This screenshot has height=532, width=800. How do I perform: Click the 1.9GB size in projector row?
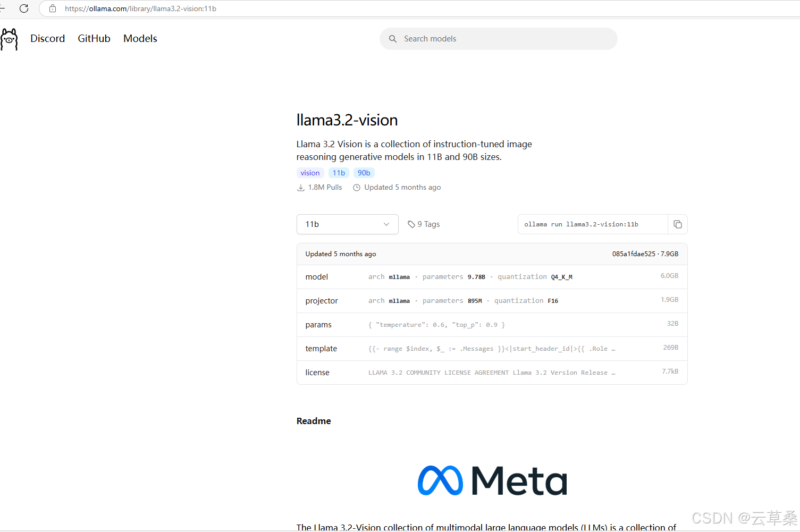[x=670, y=300]
